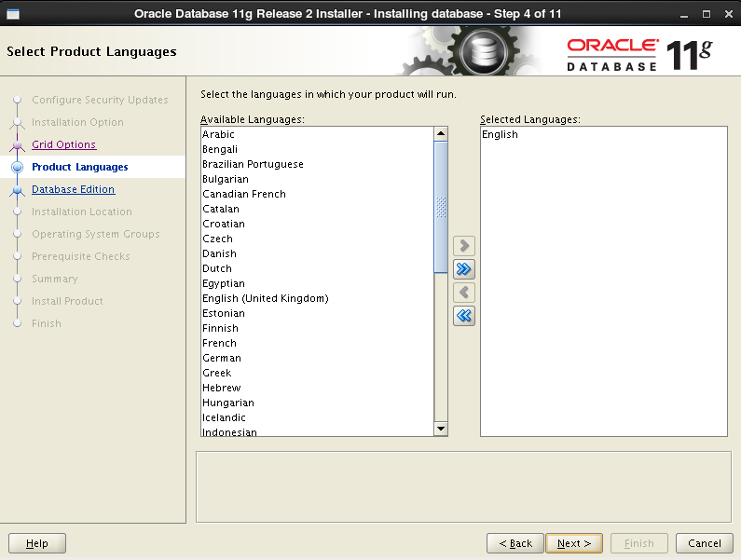The image size is (741, 560).
Task: Select Czech in Available Languages
Action: point(317,239)
